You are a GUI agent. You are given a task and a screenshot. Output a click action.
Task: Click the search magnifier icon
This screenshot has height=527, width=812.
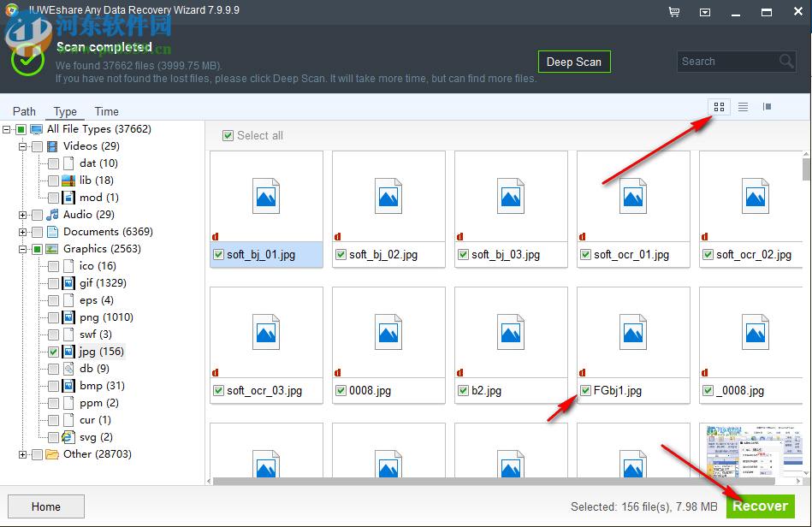click(x=786, y=62)
